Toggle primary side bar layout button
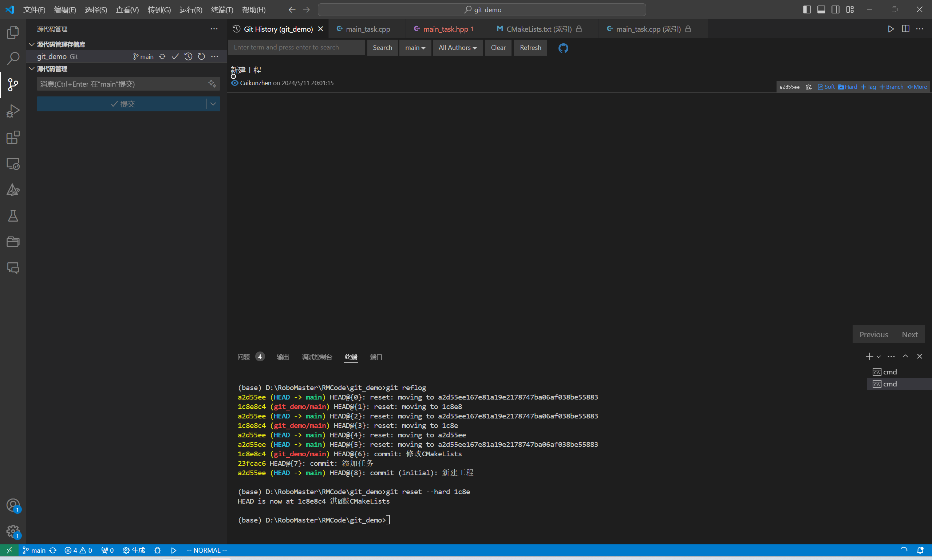 [807, 9]
